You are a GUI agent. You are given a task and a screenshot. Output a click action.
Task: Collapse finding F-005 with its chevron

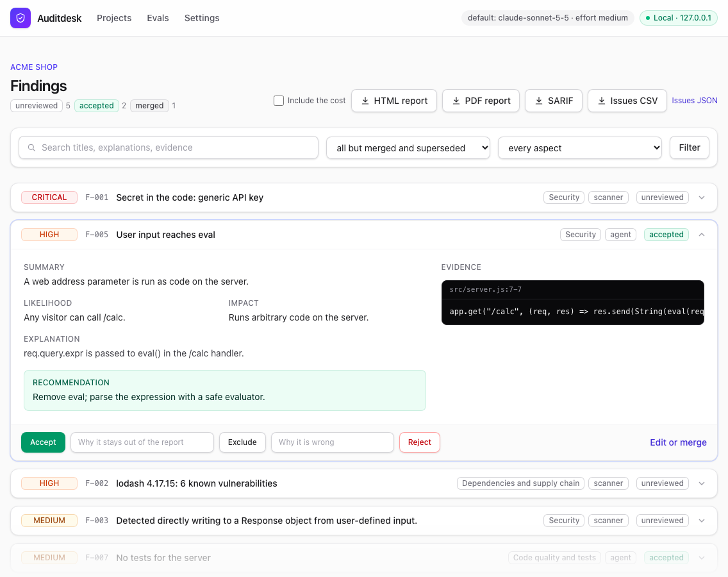click(x=702, y=235)
